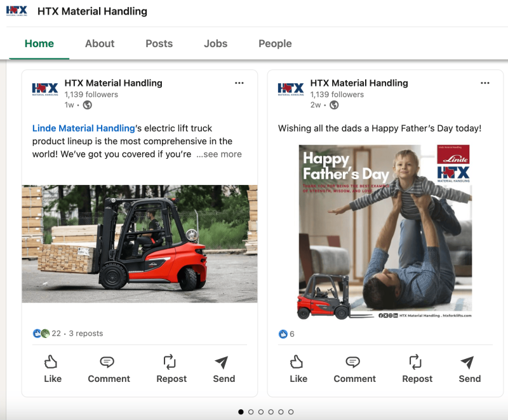This screenshot has width=508, height=420.
Task: Expand post text with '...see more'
Action: click(219, 154)
